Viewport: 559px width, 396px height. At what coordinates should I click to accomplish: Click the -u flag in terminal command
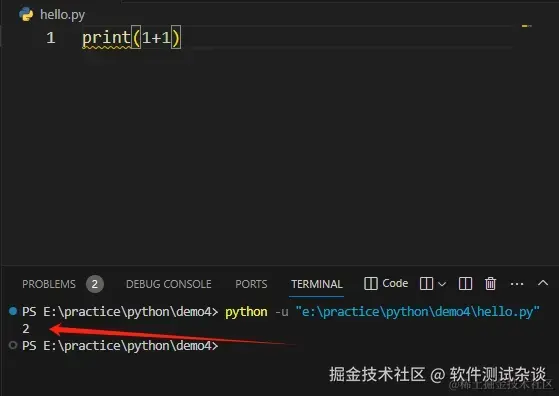click(282, 312)
